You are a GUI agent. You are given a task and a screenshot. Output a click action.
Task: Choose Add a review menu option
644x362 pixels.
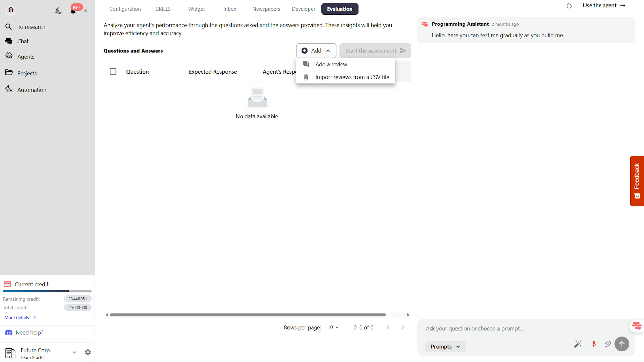(331, 65)
